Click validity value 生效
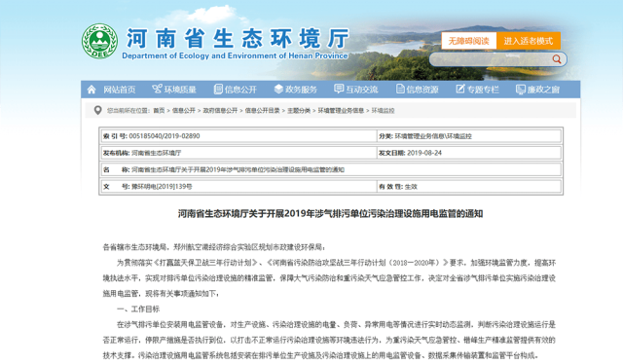Screen dimensions: 623x364 [411, 187]
